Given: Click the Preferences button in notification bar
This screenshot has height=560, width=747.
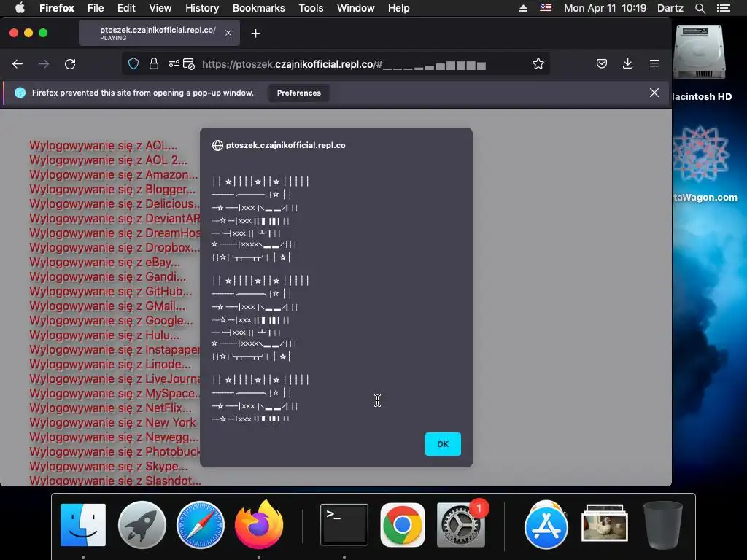Looking at the screenshot, I should point(298,93).
